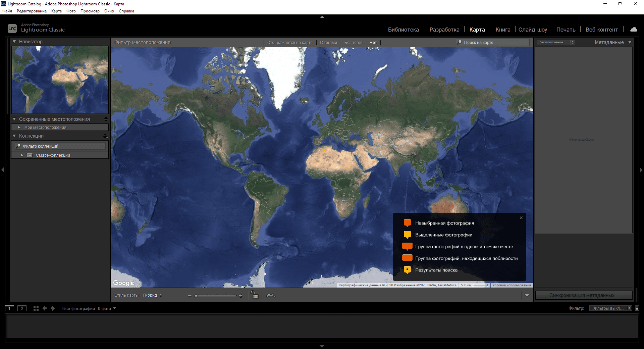Switch to the Слайд-шоу module
The width and height of the screenshot is (644, 349).
pyautogui.click(x=533, y=30)
